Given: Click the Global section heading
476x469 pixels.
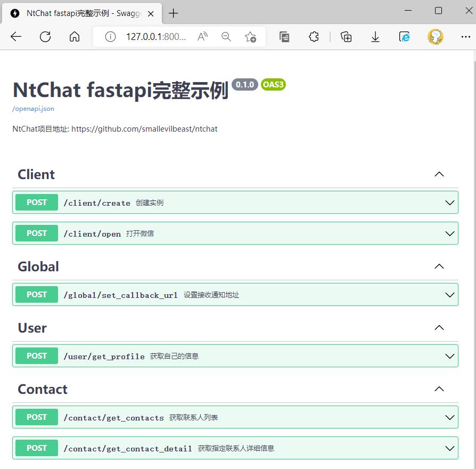Looking at the screenshot, I should pyautogui.click(x=38, y=266).
